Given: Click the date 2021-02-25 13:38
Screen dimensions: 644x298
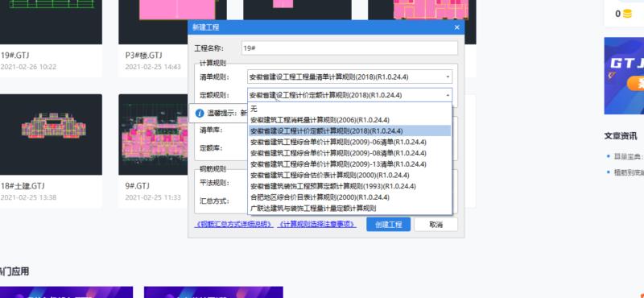Looking at the screenshot, I should (x=28, y=197).
